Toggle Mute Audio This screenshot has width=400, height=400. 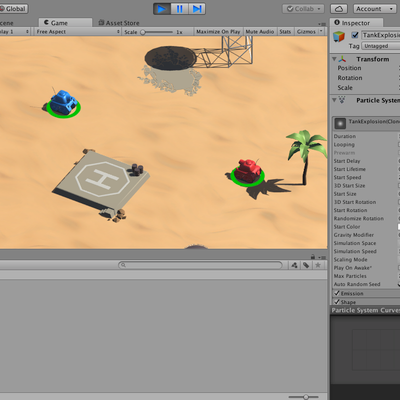pyautogui.click(x=260, y=32)
